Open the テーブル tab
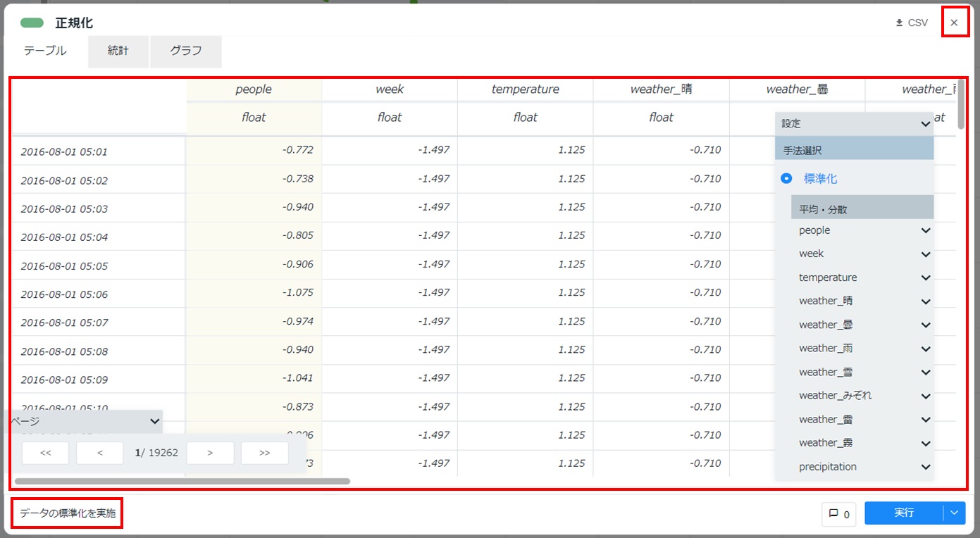Screen dimensions: 980x538 coord(45,51)
